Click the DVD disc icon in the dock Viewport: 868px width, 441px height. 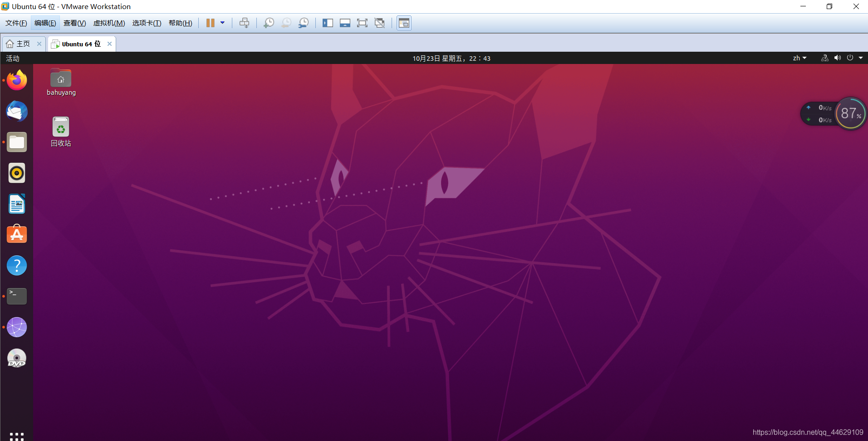tap(17, 358)
